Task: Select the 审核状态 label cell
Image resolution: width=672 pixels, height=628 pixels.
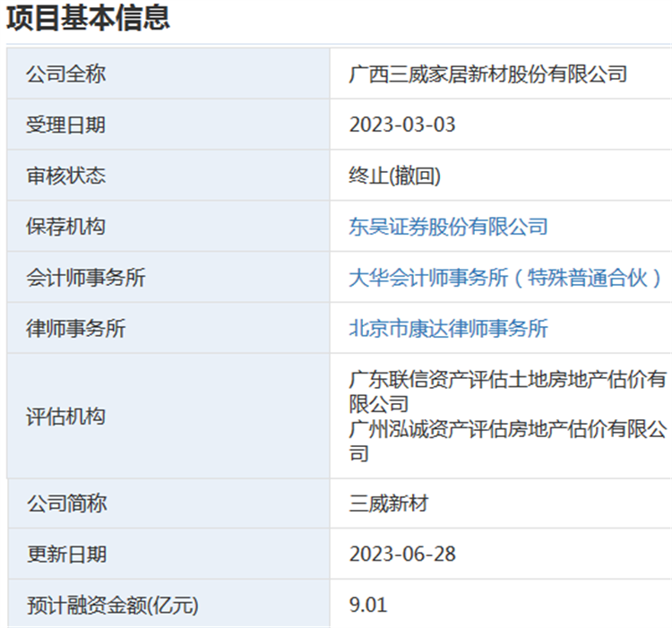Action: coord(168,176)
